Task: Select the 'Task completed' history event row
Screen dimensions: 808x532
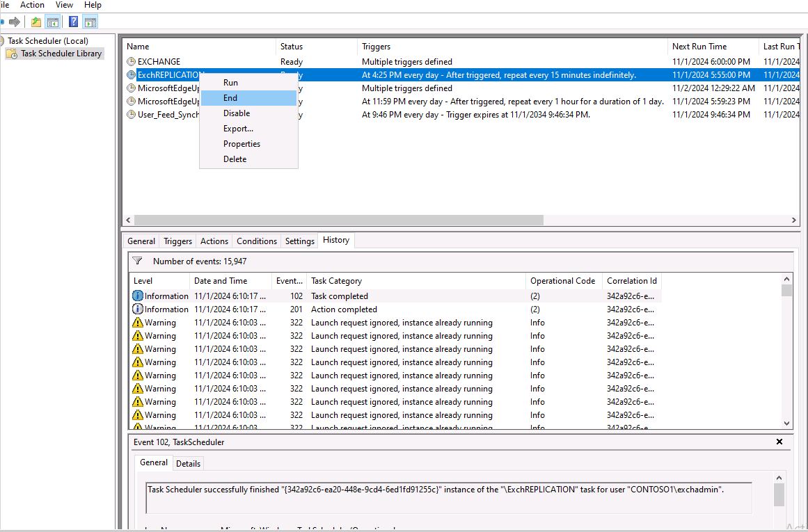Action: pyautogui.click(x=395, y=296)
